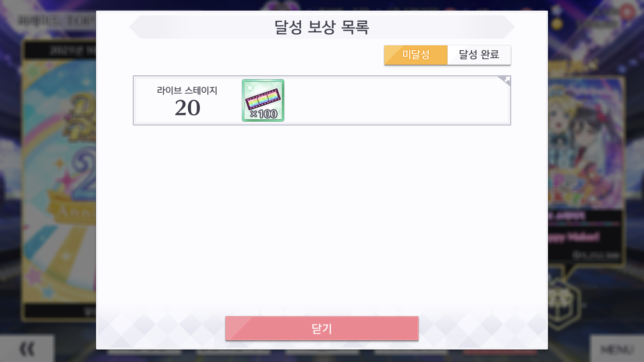Open the 2nd Anniversary banner card
Viewport: 644px width, 362px height.
(59, 180)
